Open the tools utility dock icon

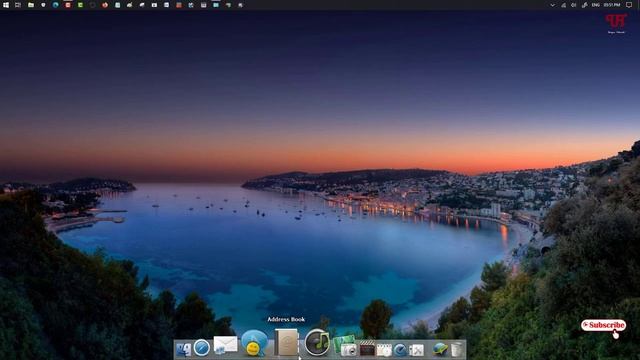(x=416, y=350)
